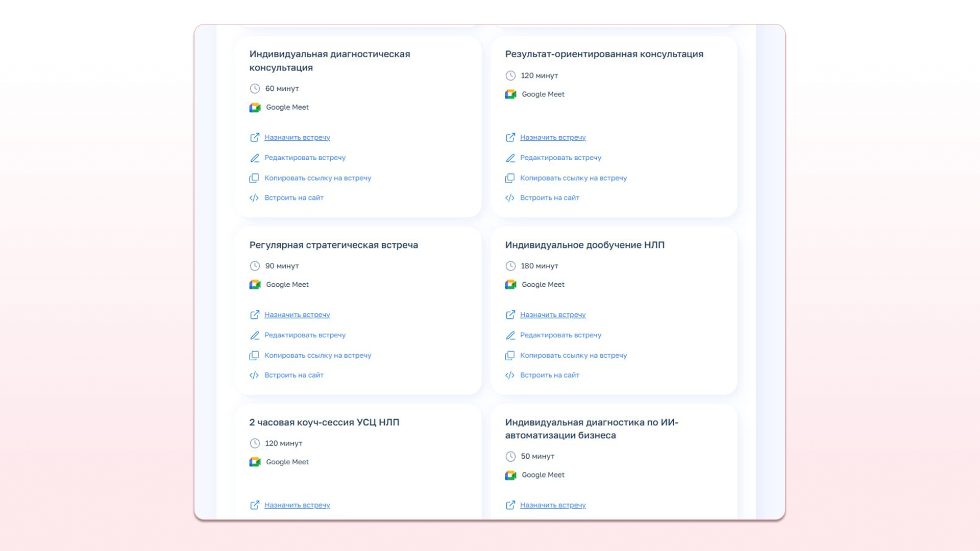Open Назначить встречу for Результат-ориентированная консультация

pos(553,137)
